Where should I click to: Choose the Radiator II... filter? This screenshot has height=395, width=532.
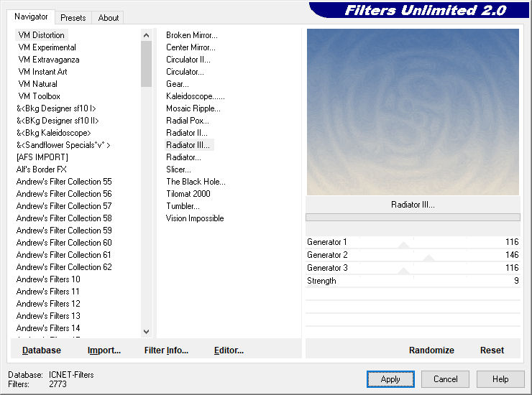187,133
